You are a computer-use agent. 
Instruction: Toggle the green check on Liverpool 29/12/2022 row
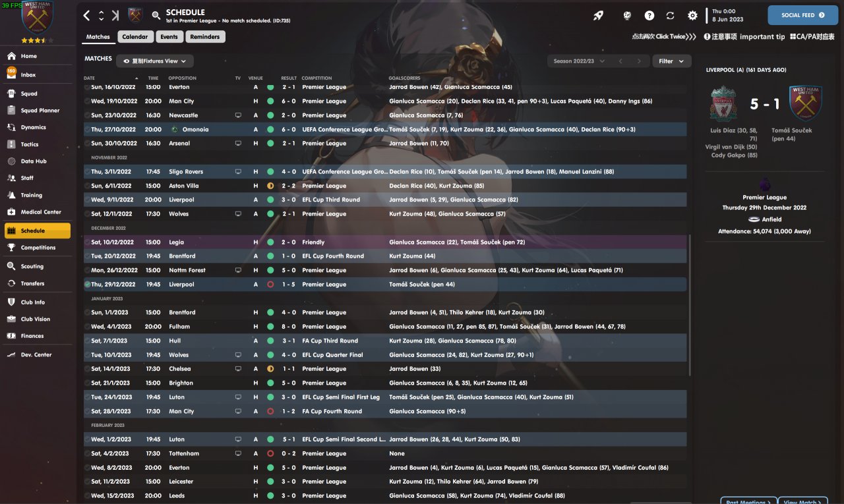coord(87,285)
